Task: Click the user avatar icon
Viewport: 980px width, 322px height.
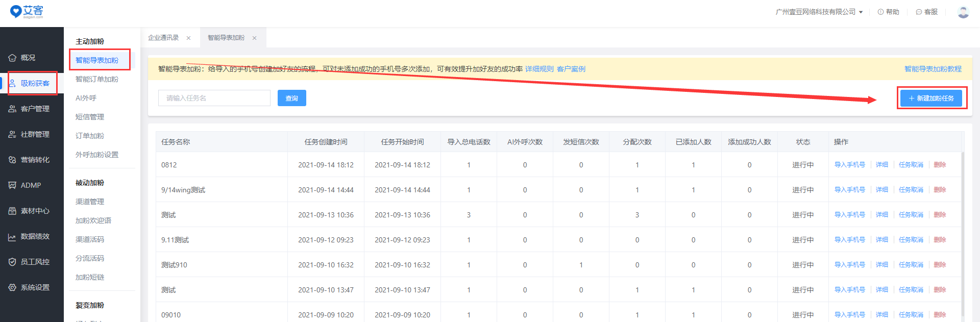Action: [x=963, y=12]
